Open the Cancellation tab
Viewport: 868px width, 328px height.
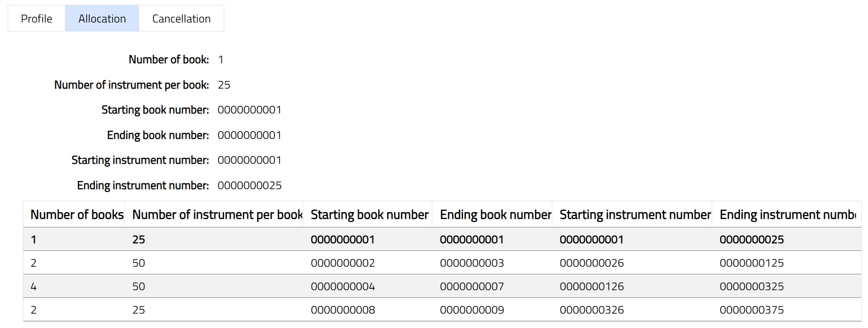[181, 19]
